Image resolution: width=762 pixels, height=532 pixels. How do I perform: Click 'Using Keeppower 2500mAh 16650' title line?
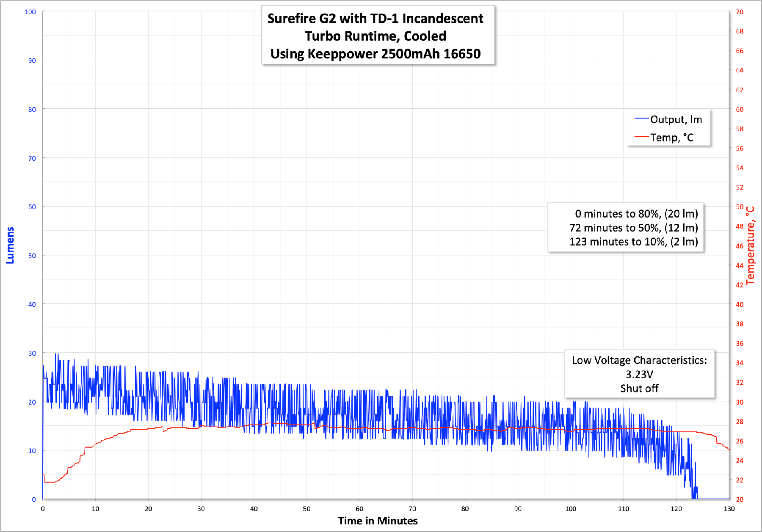(x=375, y=54)
